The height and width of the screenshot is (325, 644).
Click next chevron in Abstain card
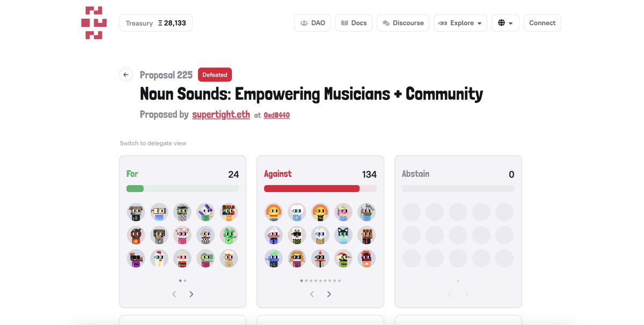point(466,294)
